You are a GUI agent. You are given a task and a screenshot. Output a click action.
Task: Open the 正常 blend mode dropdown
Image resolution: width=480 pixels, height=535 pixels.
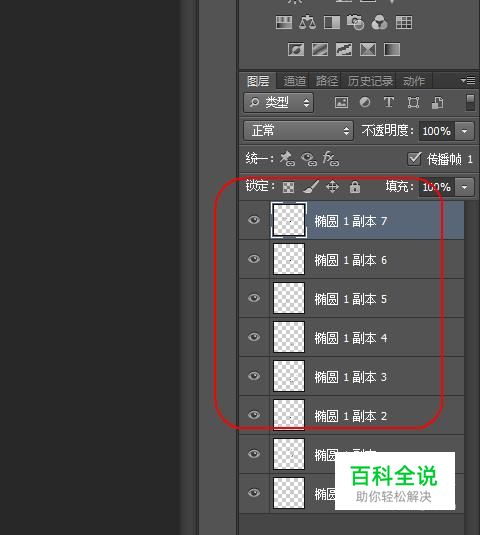298,131
